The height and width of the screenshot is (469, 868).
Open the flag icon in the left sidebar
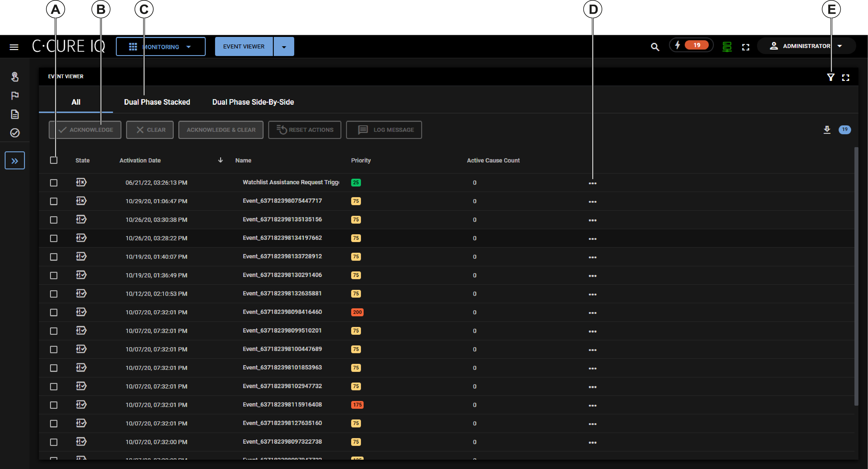[x=15, y=96]
